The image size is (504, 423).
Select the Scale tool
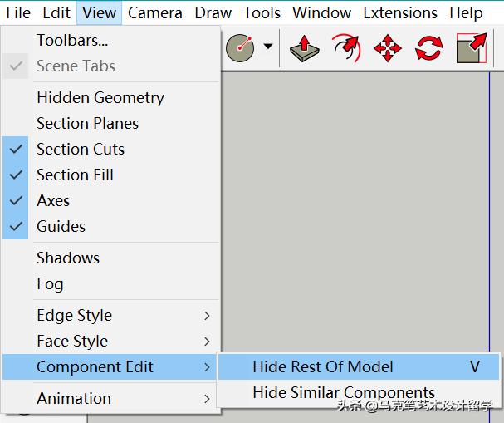click(472, 47)
